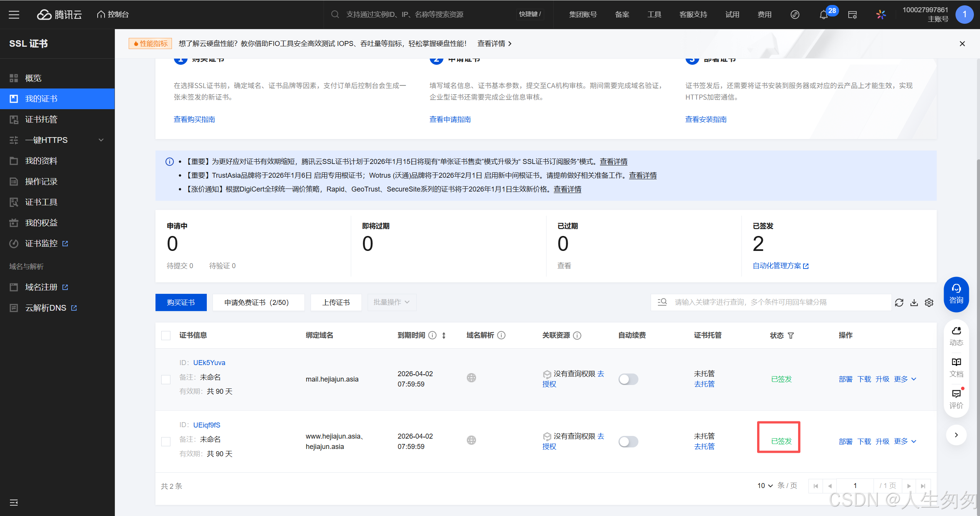980x516 pixels.
Task: Click the 咨询 headset floating button
Action: (956, 294)
